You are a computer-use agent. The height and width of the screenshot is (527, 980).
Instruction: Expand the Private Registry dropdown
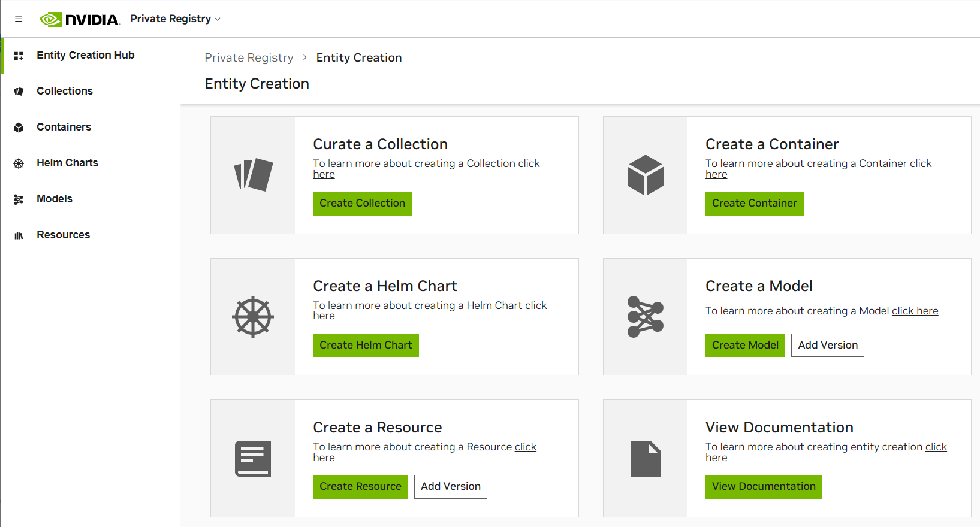(176, 19)
